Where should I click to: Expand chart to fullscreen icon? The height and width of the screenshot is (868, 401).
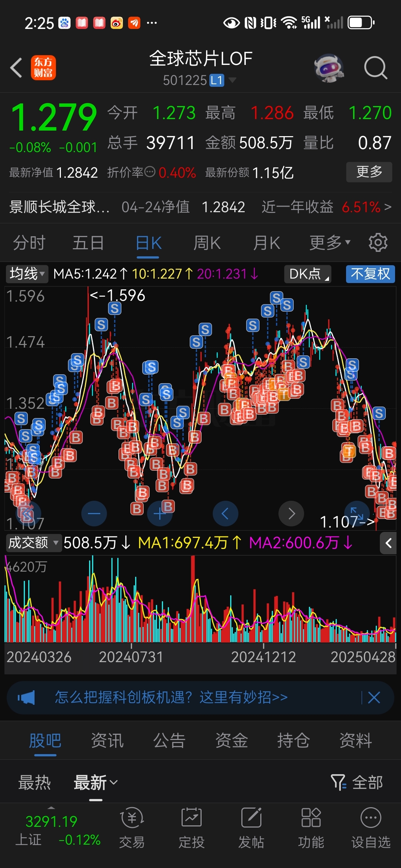pyautogui.click(x=357, y=513)
